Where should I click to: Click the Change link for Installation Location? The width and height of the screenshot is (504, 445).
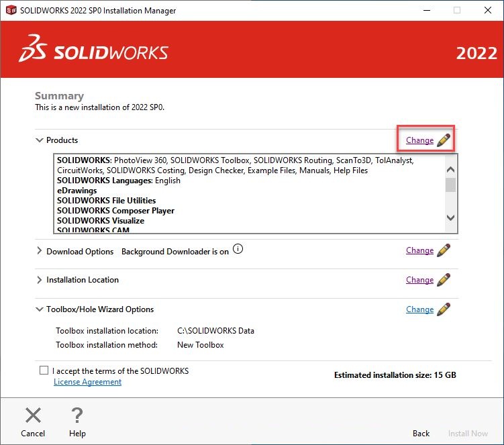point(420,280)
